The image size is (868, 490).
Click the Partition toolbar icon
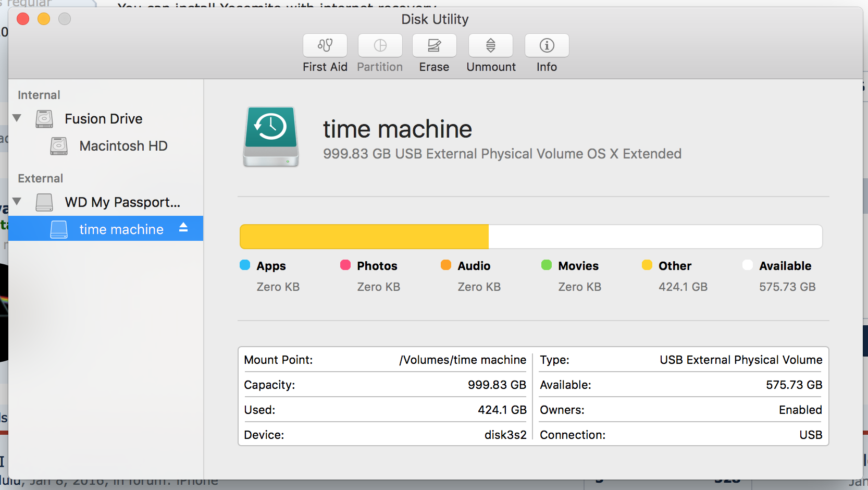tap(380, 45)
